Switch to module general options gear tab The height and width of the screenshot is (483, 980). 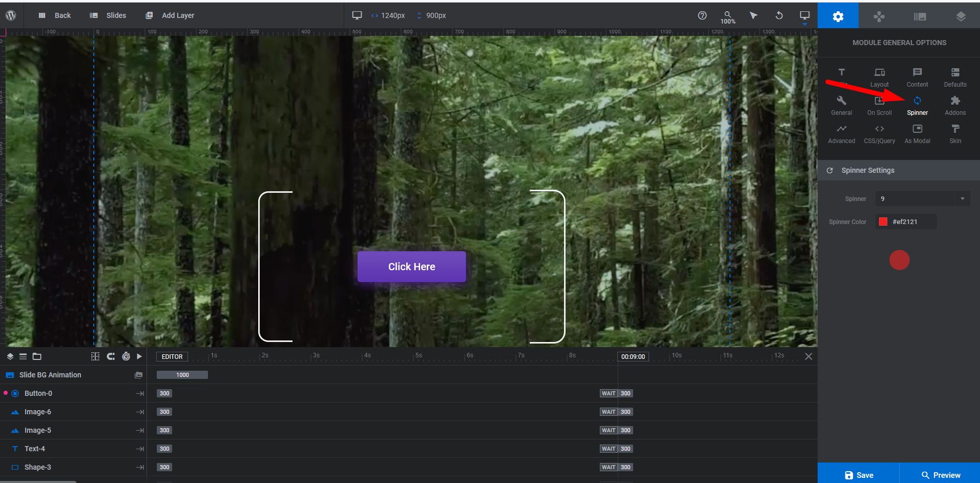tap(838, 16)
